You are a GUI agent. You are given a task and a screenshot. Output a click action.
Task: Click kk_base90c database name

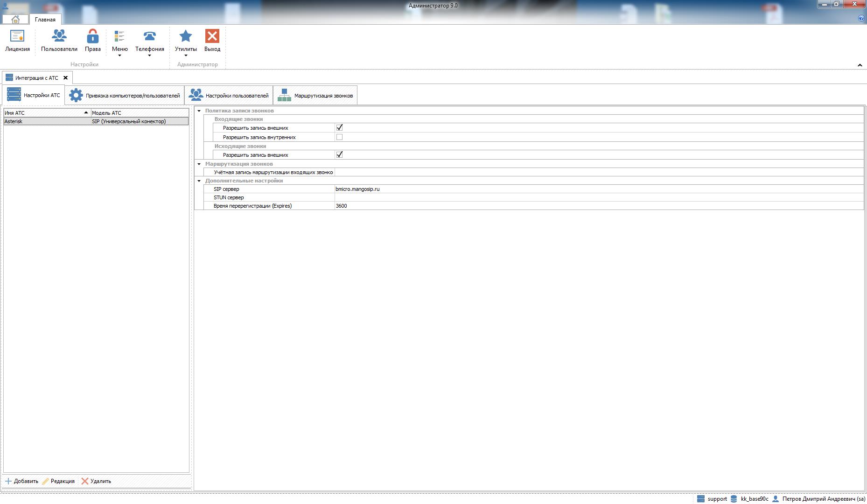pos(755,499)
